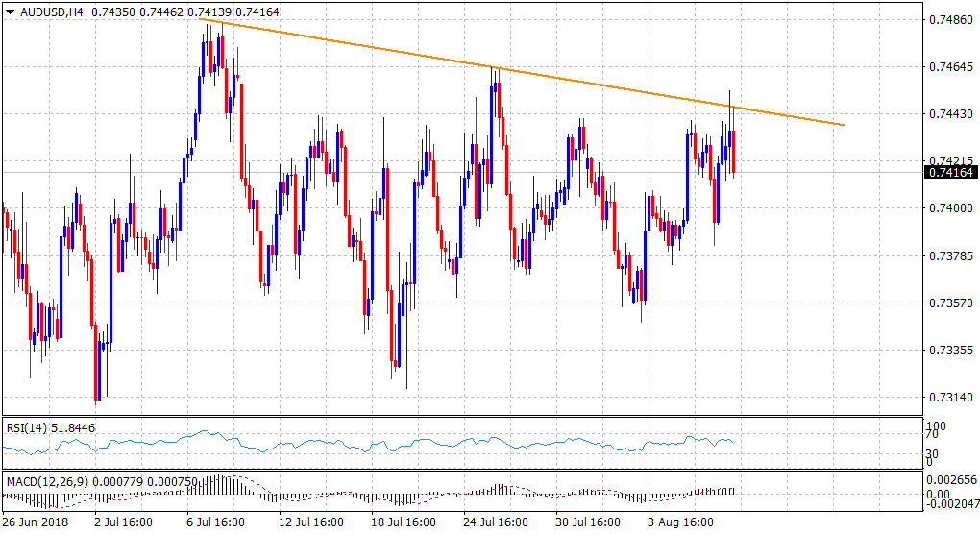Click the right end of the orange trendline

(844, 125)
